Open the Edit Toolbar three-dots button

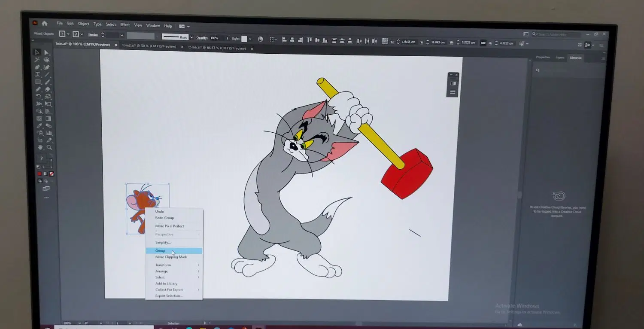46,198
